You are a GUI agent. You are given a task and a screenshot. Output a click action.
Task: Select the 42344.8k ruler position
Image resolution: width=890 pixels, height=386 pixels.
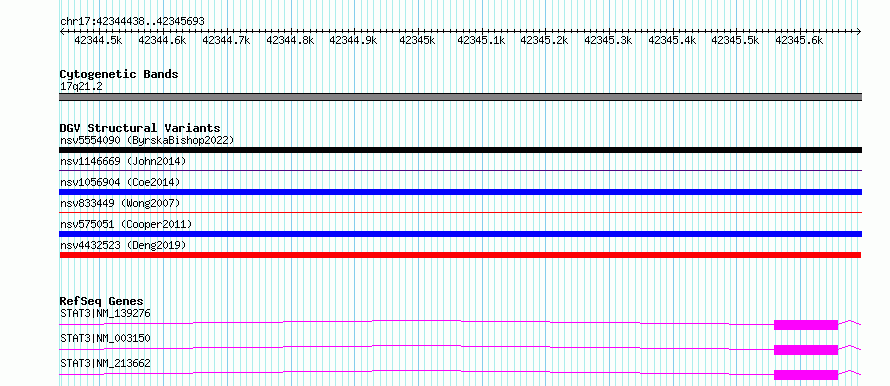[x=289, y=40]
